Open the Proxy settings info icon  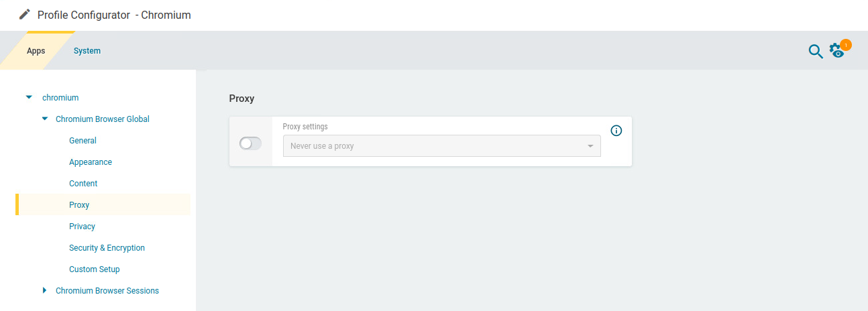pyautogui.click(x=616, y=131)
